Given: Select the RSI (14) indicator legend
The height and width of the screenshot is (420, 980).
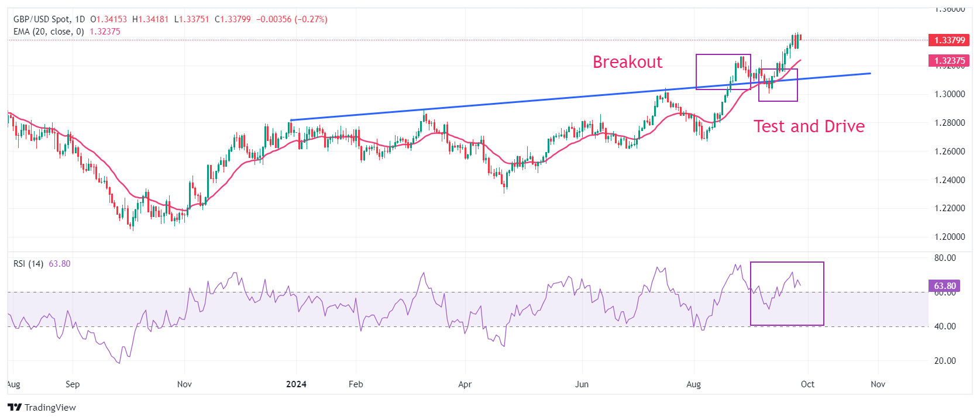Looking at the screenshot, I should (x=28, y=264).
